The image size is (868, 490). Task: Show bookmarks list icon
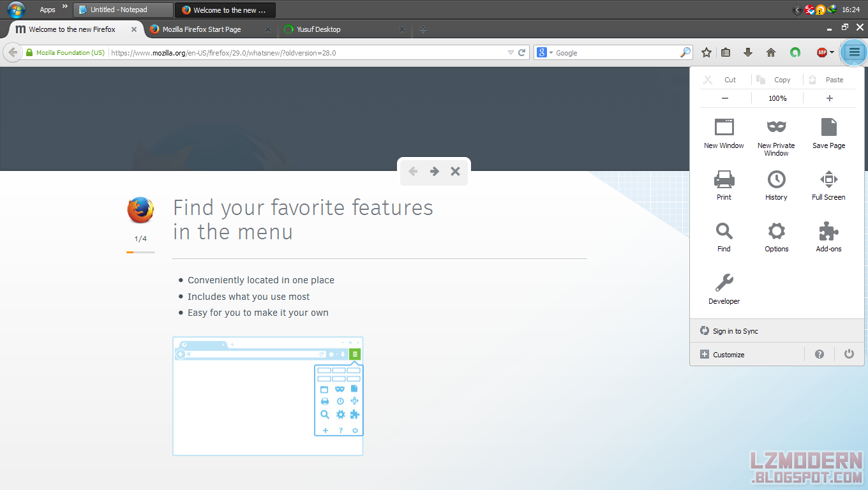tap(726, 53)
